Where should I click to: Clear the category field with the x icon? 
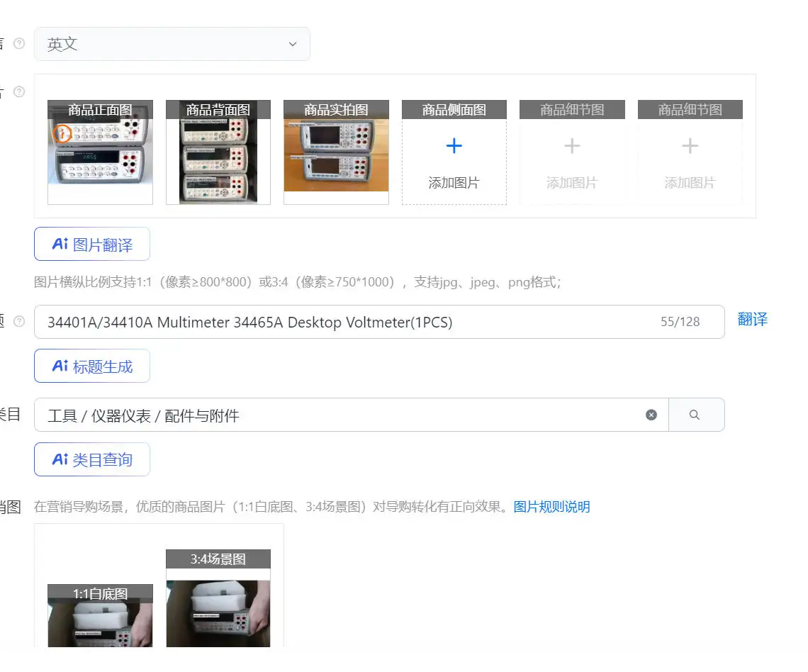point(651,415)
